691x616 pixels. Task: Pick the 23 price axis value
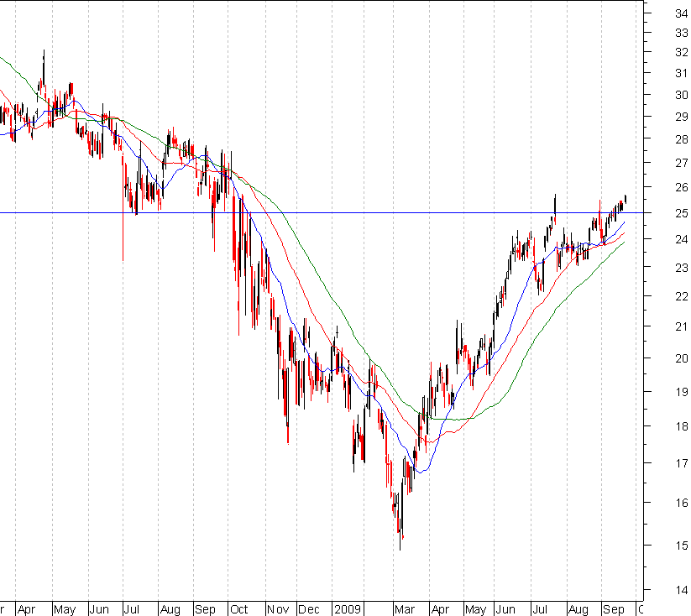[681, 268]
